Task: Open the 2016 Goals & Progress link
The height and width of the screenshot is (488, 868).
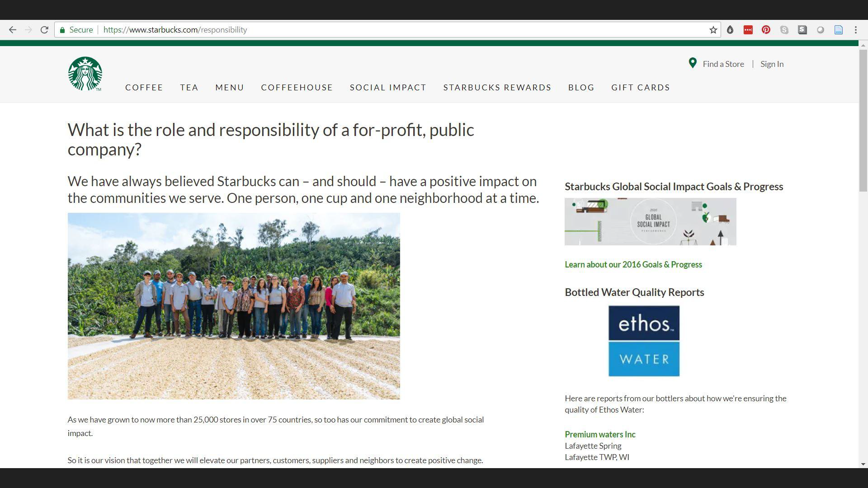Action: click(633, 265)
